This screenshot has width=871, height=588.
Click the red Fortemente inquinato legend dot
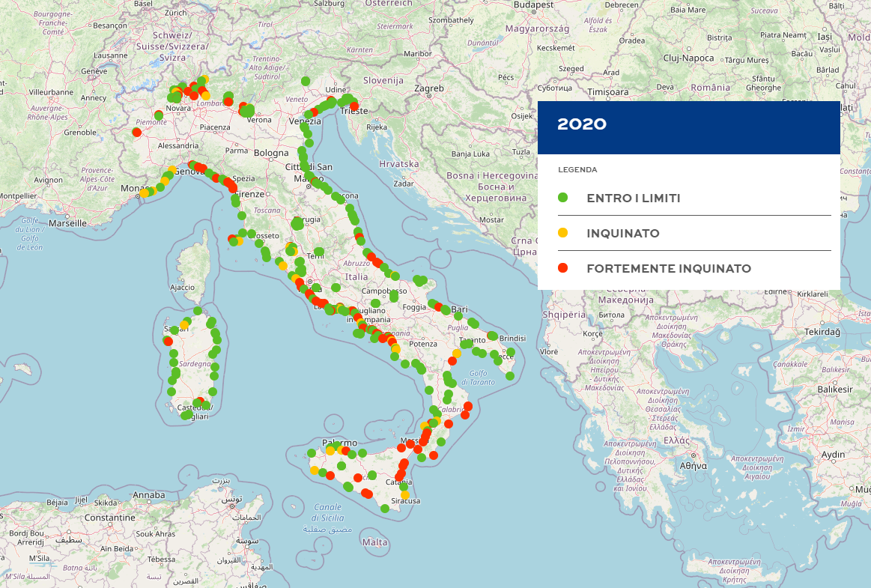[563, 267]
